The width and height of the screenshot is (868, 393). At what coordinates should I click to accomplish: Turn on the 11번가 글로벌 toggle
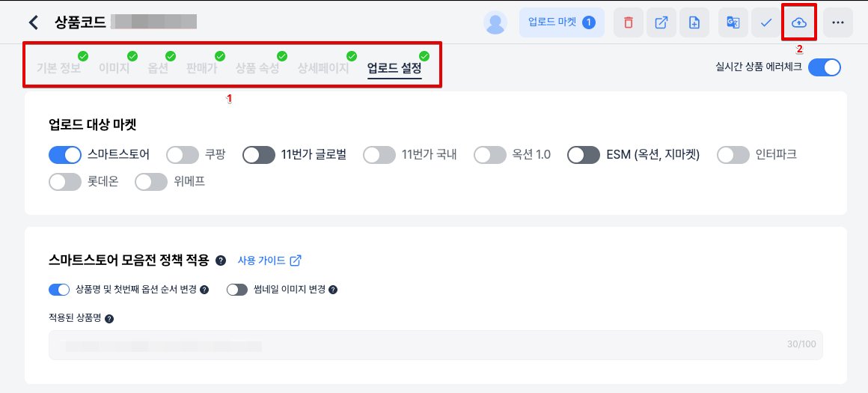click(x=259, y=155)
